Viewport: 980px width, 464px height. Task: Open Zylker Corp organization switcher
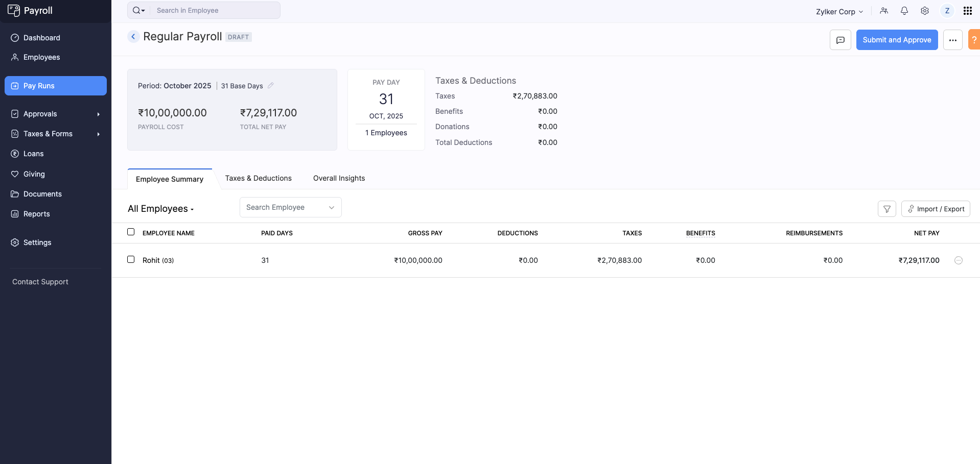[x=839, y=11]
